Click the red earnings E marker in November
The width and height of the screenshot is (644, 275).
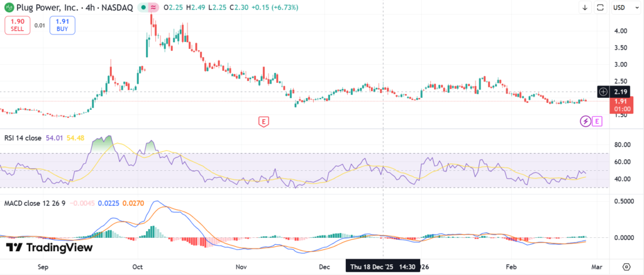[264, 121]
